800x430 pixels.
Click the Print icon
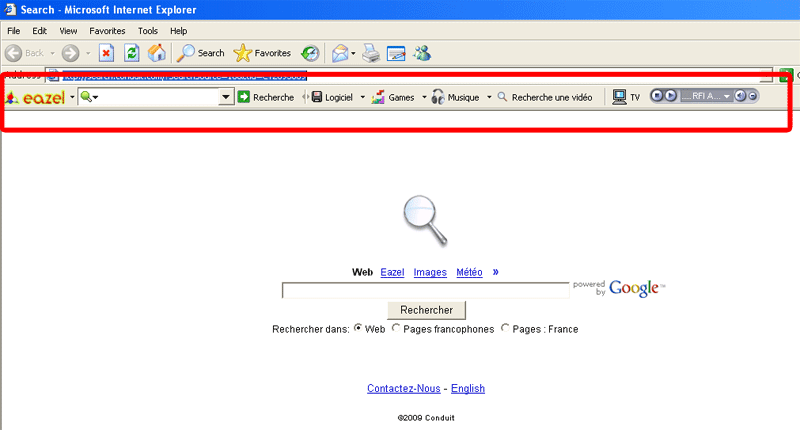(370, 53)
